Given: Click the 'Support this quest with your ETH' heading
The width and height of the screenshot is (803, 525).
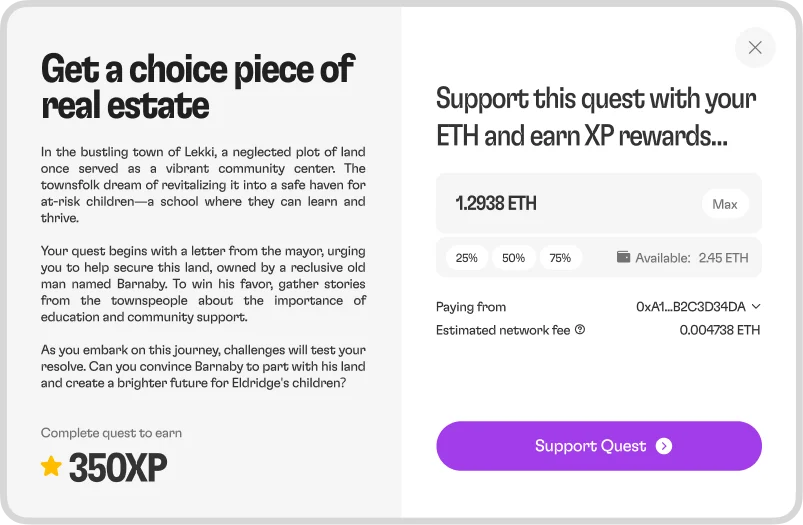Looking at the screenshot, I should (596, 117).
